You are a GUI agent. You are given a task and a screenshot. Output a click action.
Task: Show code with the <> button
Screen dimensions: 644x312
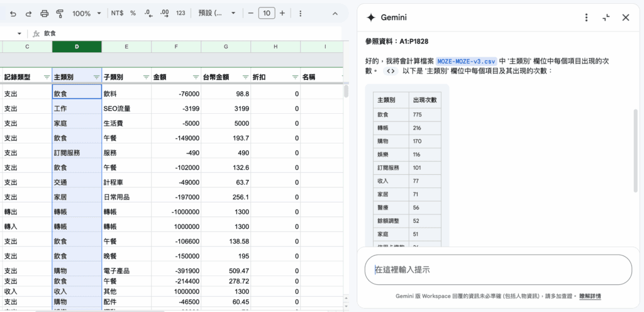point(391,71)
